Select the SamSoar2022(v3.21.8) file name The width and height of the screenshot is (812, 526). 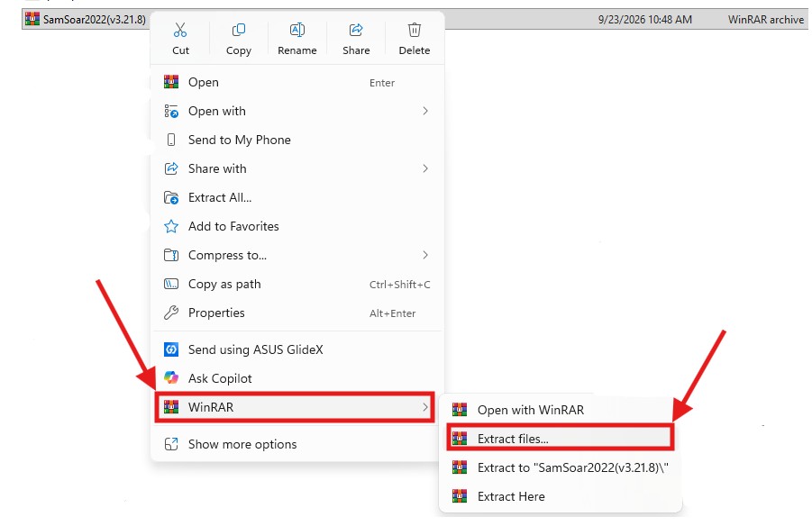click(95, 20)
